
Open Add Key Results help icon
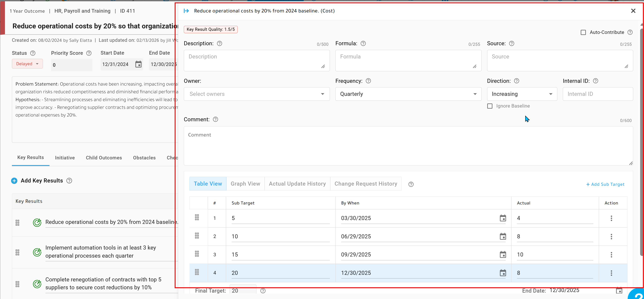click(69, 181)
